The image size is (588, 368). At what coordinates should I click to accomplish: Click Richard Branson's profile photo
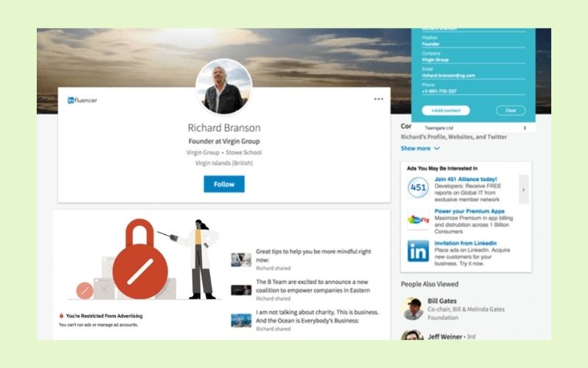pos(224,87)
